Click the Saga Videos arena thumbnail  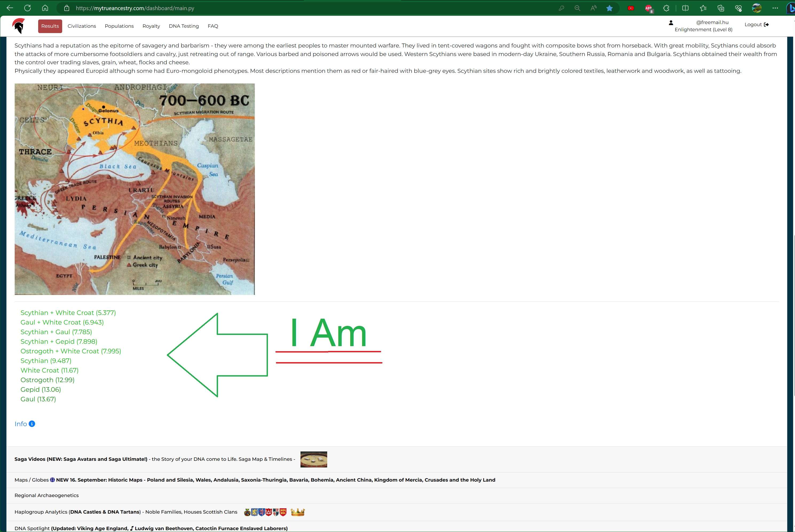313,459
